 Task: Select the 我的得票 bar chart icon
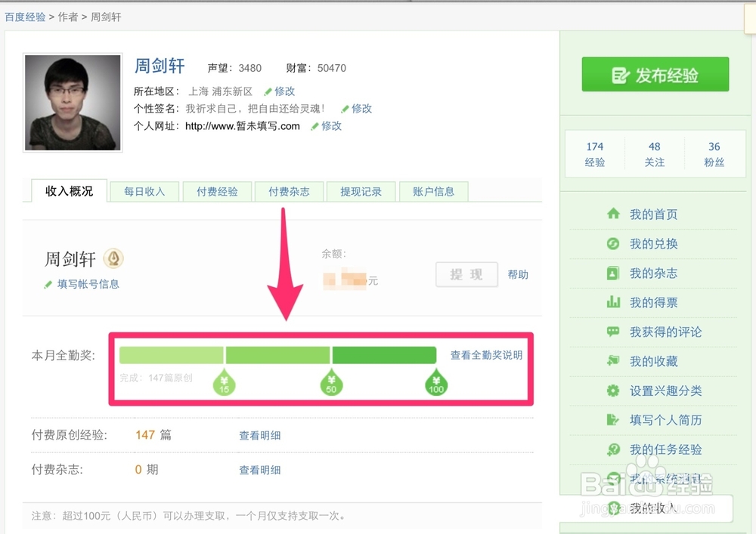click(x=613, y=303)
